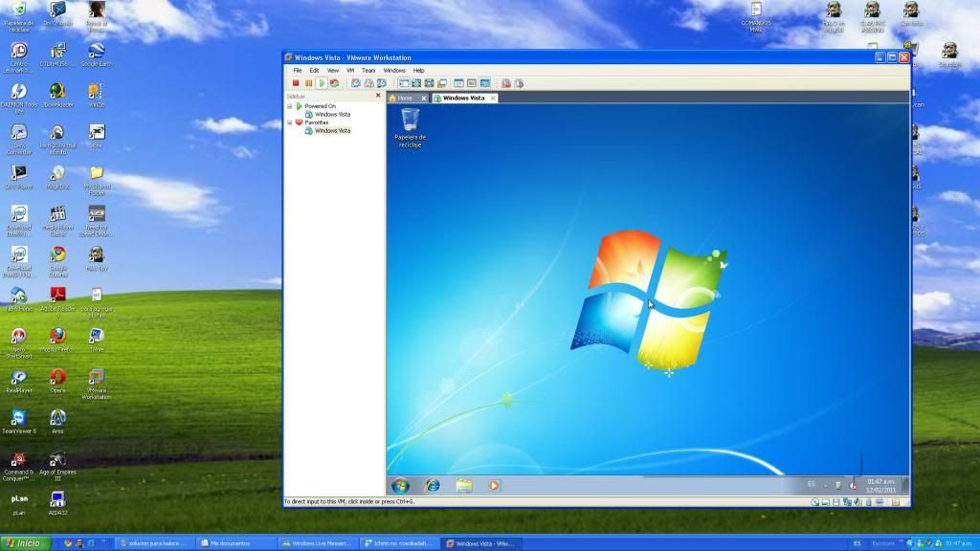Select the Powered On folder label
The height and width of the screenshot is (551, 980).
point(320,106)
